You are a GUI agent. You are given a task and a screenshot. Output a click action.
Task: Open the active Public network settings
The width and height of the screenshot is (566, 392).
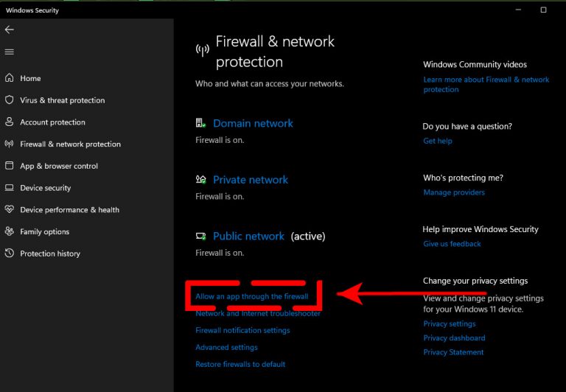(248, 236)
